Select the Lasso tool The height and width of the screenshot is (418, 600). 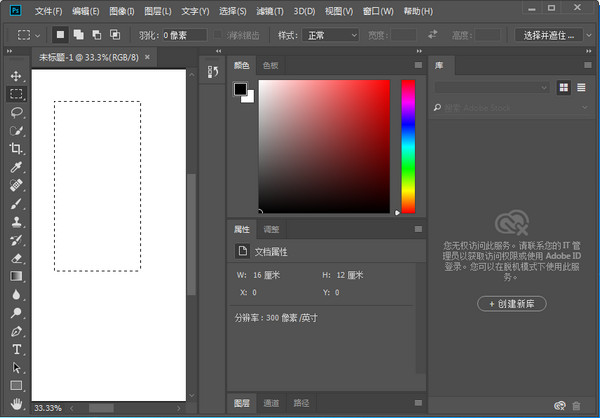[16, 112]
